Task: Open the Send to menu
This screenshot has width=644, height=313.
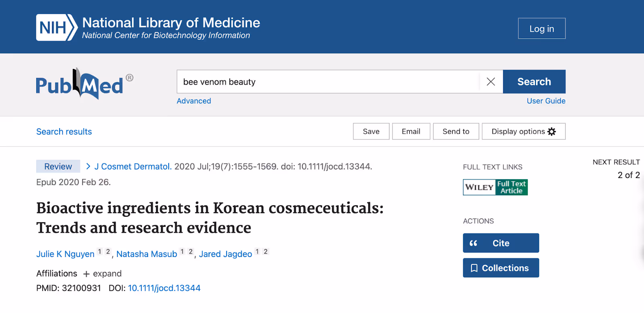Action: (x=456, y=131)
